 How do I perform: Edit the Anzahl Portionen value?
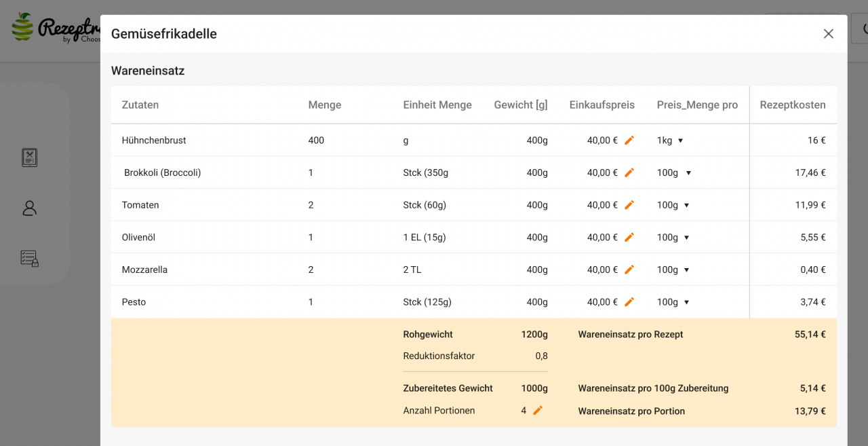(x=538, y=411)
